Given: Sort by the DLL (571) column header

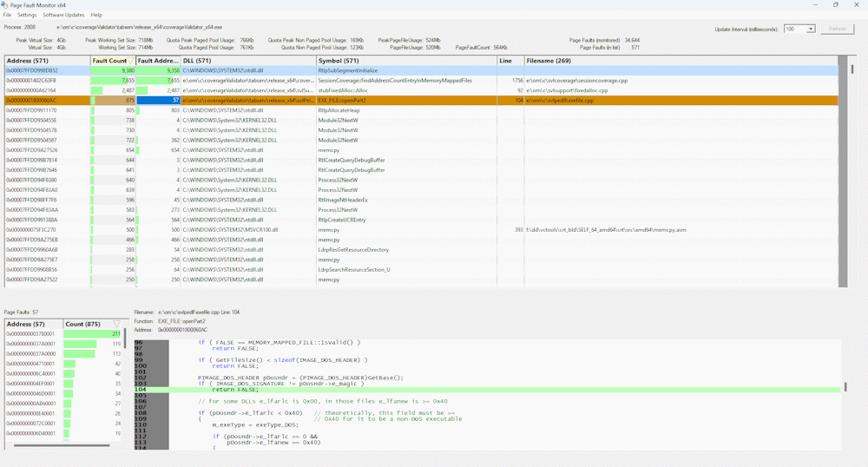Looking at the screenshot, I should (248, 60).
